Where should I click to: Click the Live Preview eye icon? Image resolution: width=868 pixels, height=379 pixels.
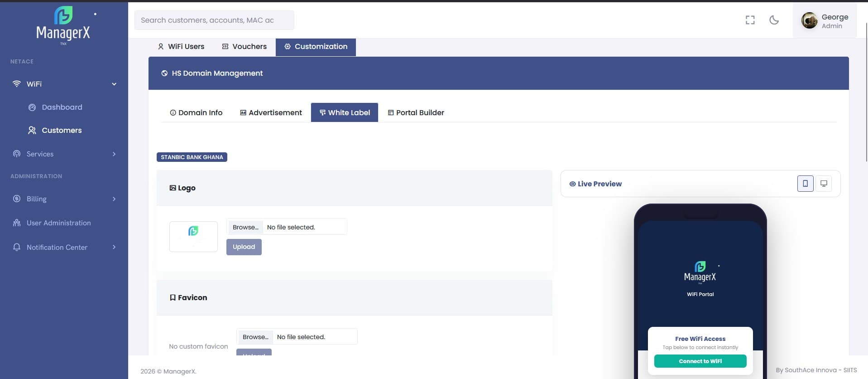(573, 184)
